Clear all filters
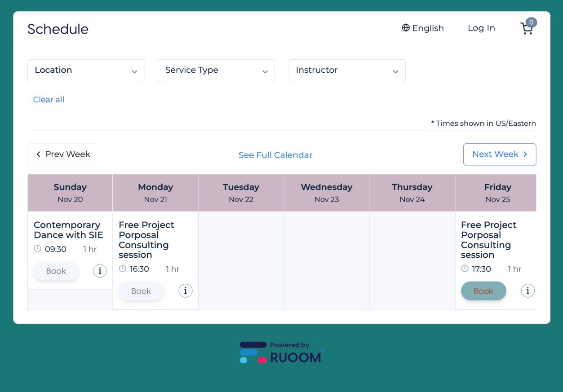Viewport: 563px width, 392px height. (x=49, y=100)
